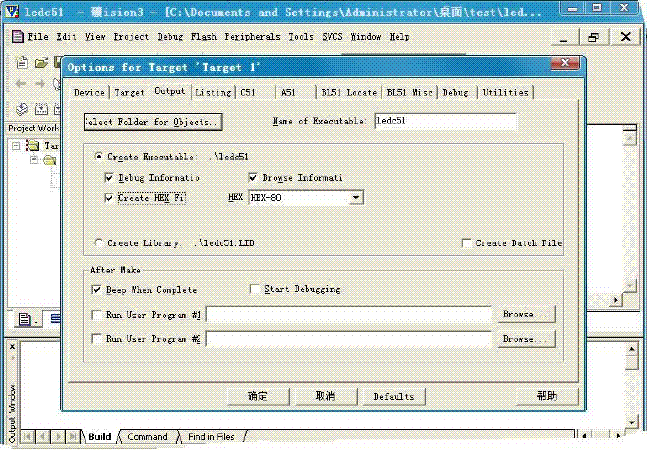Enable the Create Batch File checkbox
This screenshot has width=647, height=452.
coord(467,243)
